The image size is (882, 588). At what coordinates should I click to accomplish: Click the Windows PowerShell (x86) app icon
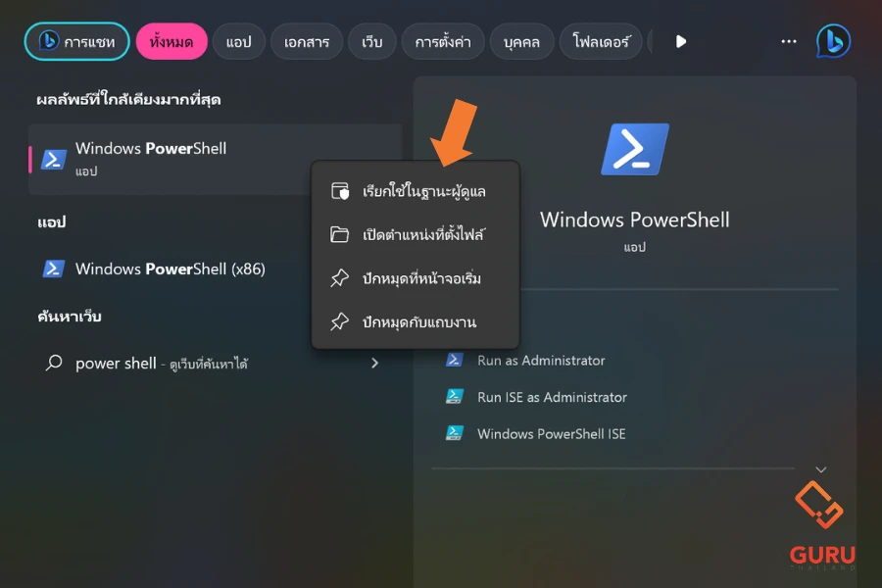54,269
